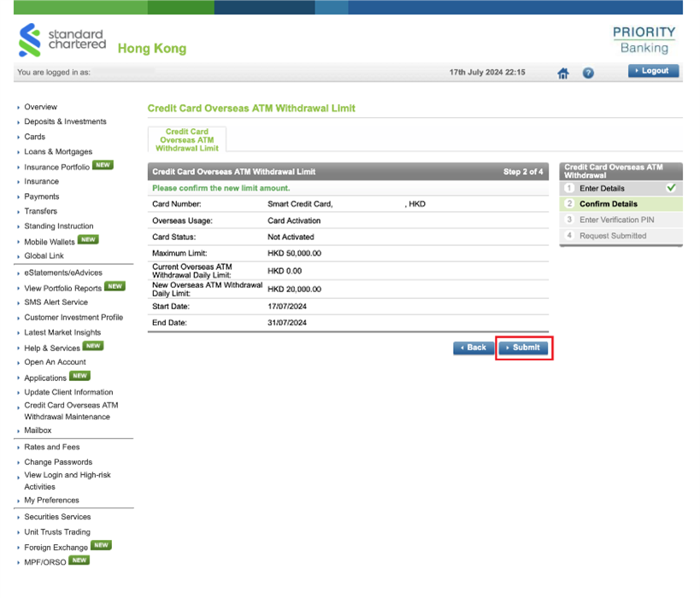
Task: Click NEW badge beside Foreign Exchange
Action: (101, 546)
